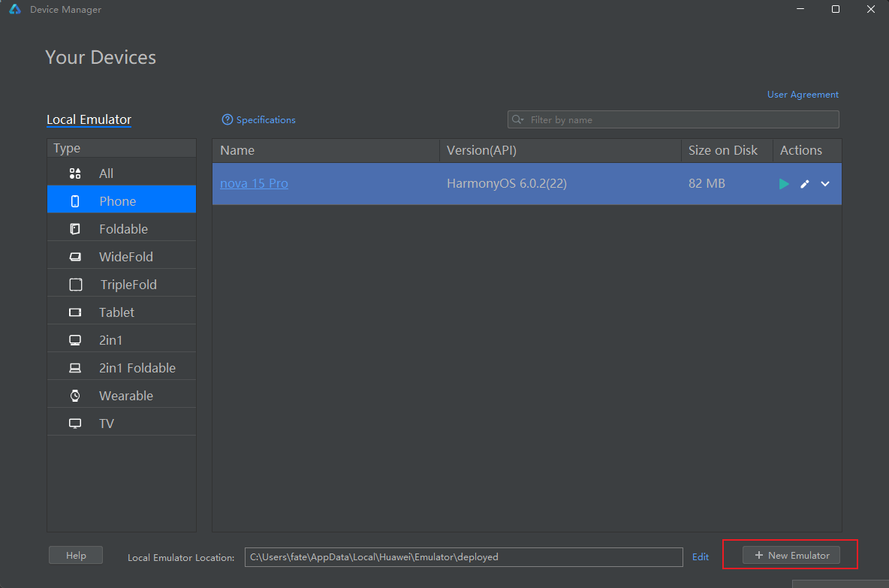The image size is (889, 588).
Task: Select the TV device type
Action: tap(122, 424)
